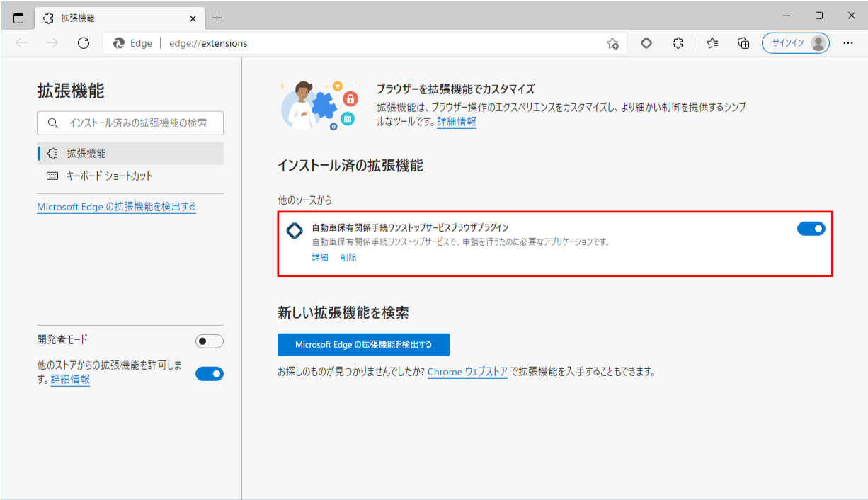Open 詳細情報 link in the header description

[457, 121]
